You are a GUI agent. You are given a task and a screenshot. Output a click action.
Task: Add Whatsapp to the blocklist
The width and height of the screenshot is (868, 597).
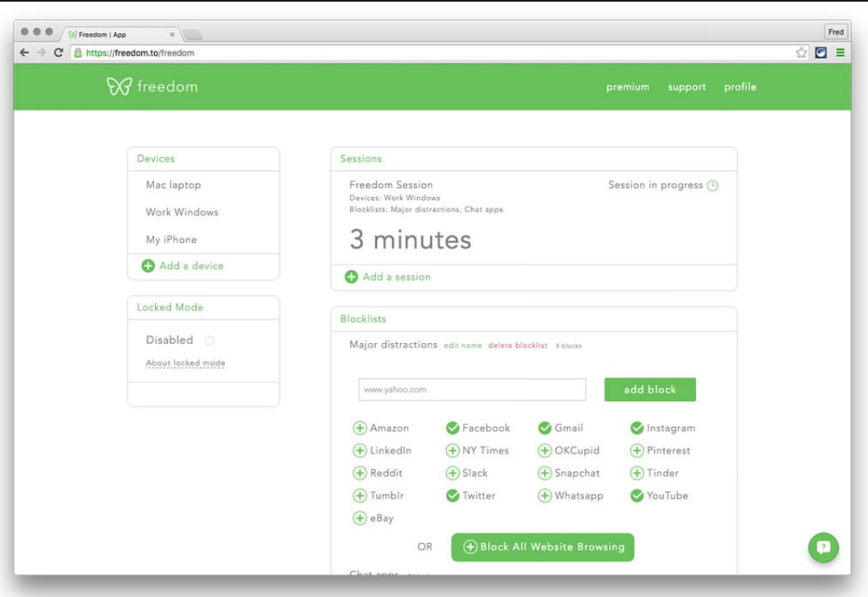[545, 495]
